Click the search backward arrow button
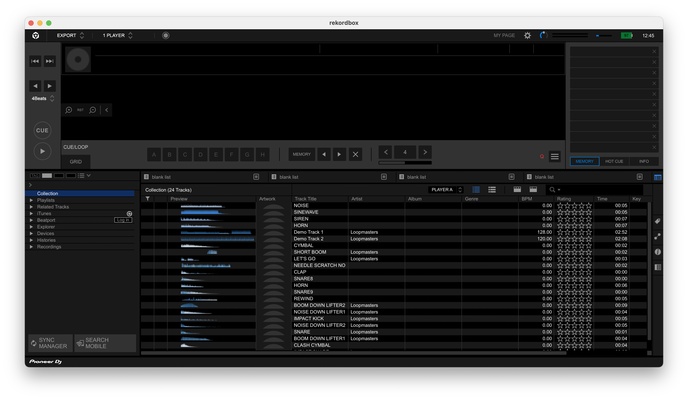Viewport: 688px width, 400px height. (x=35, y=86)
